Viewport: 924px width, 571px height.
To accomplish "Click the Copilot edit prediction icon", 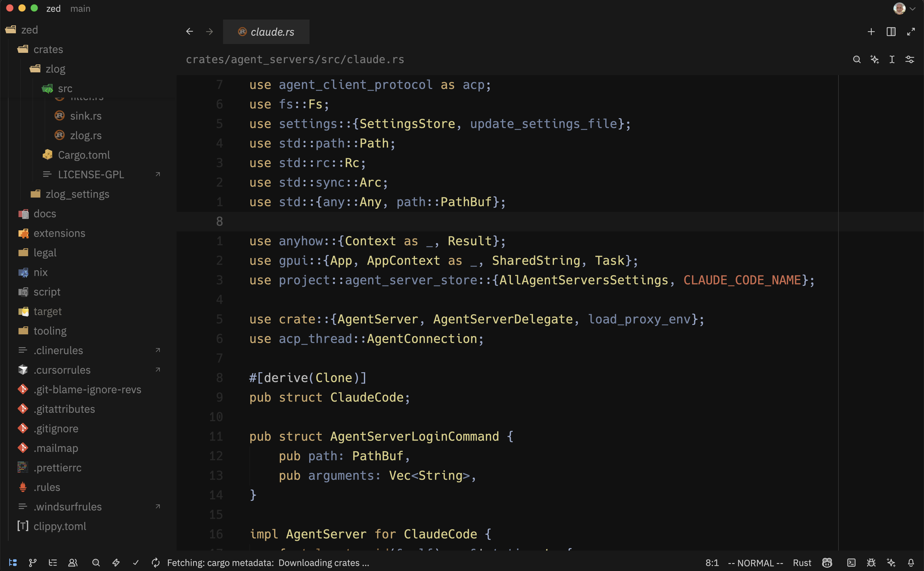I will (x=827, y=563).
